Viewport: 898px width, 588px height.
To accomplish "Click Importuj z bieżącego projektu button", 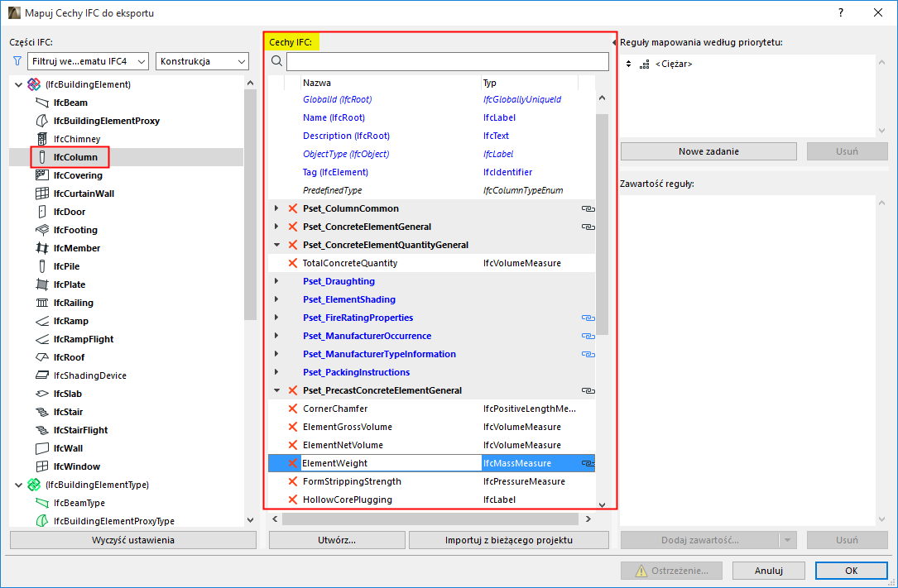I will pos(508,540).
